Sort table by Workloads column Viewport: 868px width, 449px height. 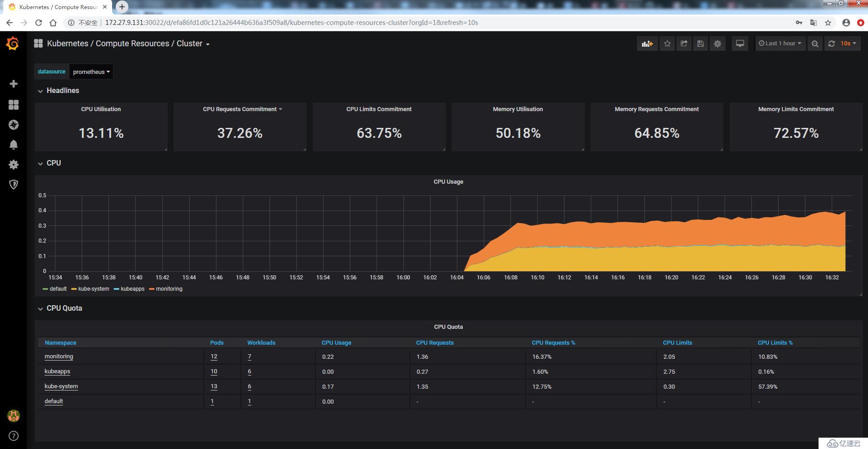[x=261, y=343]
